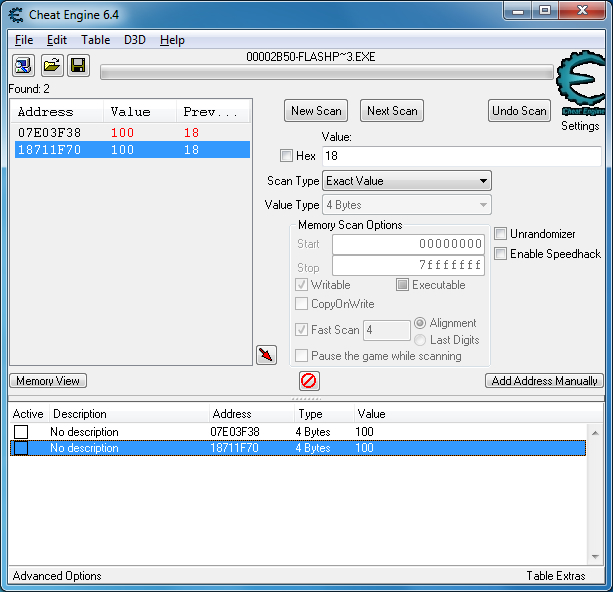Click scroll down arrow in address table
Image resolution: width=613 pixels, height=592 pixels.
coord(595,556)
